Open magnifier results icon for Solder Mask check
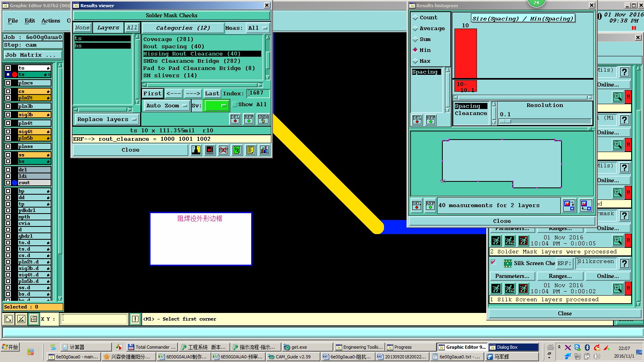This screenshot has height=362, width=644. (x=618, y=241)
